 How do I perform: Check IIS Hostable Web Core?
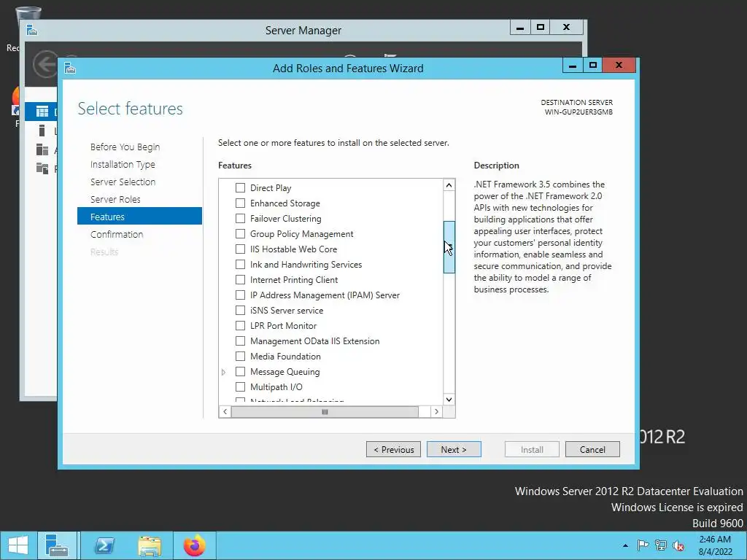click(x=240, y=249)
